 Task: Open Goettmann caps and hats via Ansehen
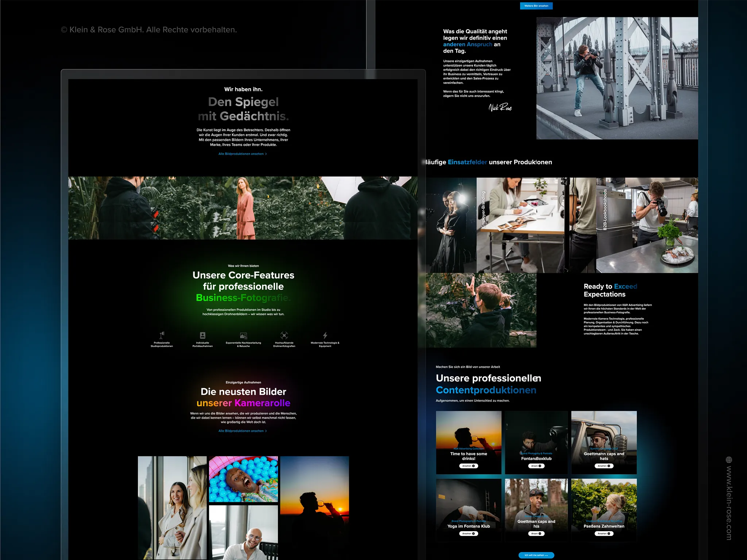tap(604, 466)
